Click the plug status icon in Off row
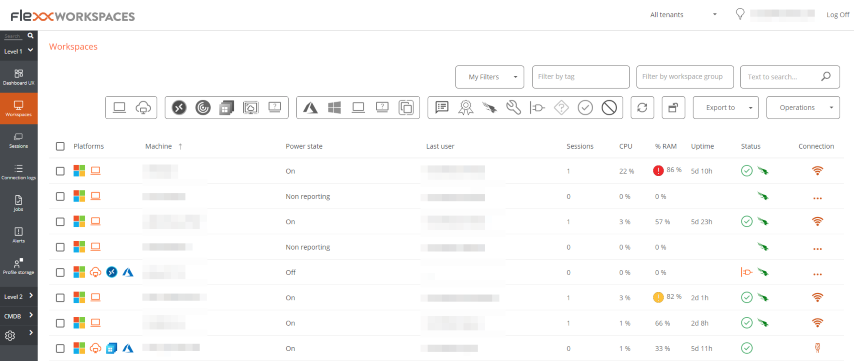The height and width of the screenshot is (361, 854). tap(746, 272)
